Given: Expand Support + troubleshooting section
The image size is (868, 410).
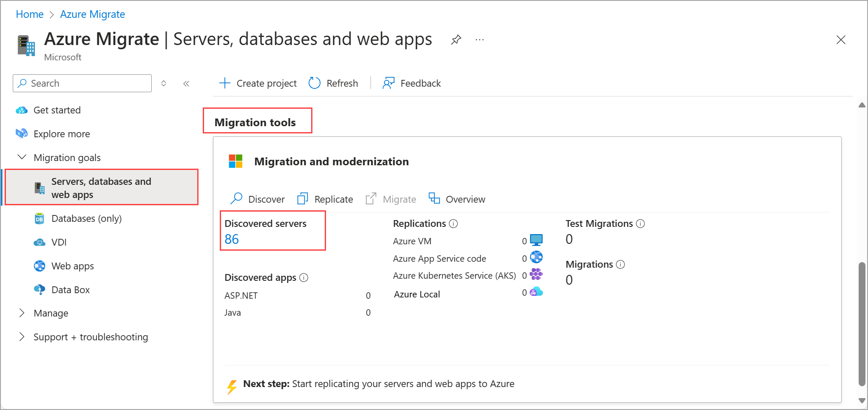Looking at the screenshot, I should click(x=22, y=337).
